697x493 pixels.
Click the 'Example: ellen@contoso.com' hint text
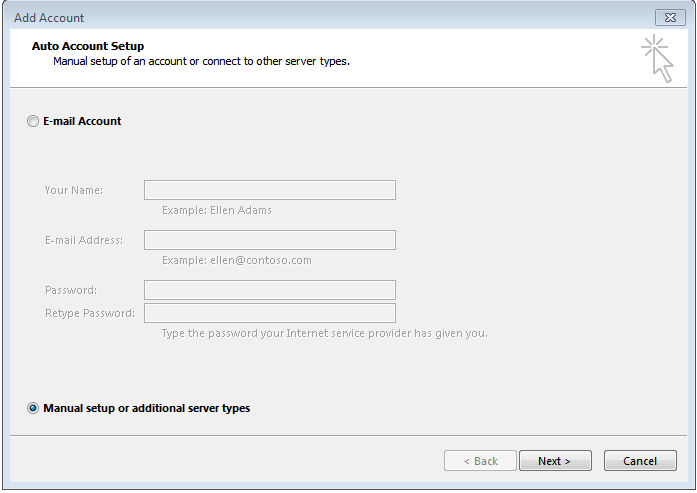click(x=236, y=261)
